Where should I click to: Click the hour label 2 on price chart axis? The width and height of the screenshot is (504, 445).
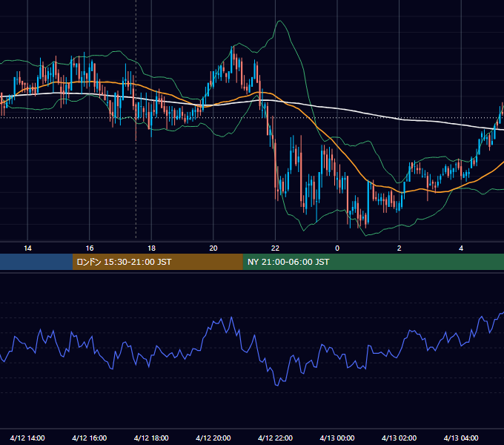pos(399,248)
